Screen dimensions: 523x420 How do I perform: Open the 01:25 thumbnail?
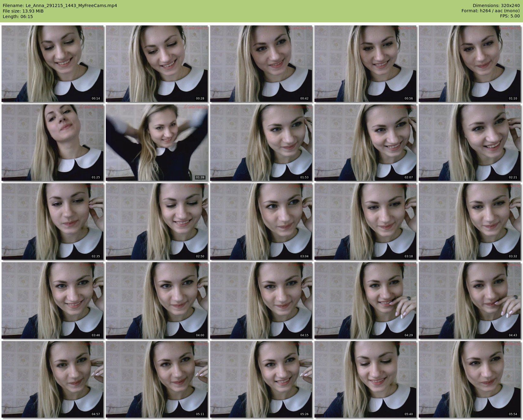(52, 143)
